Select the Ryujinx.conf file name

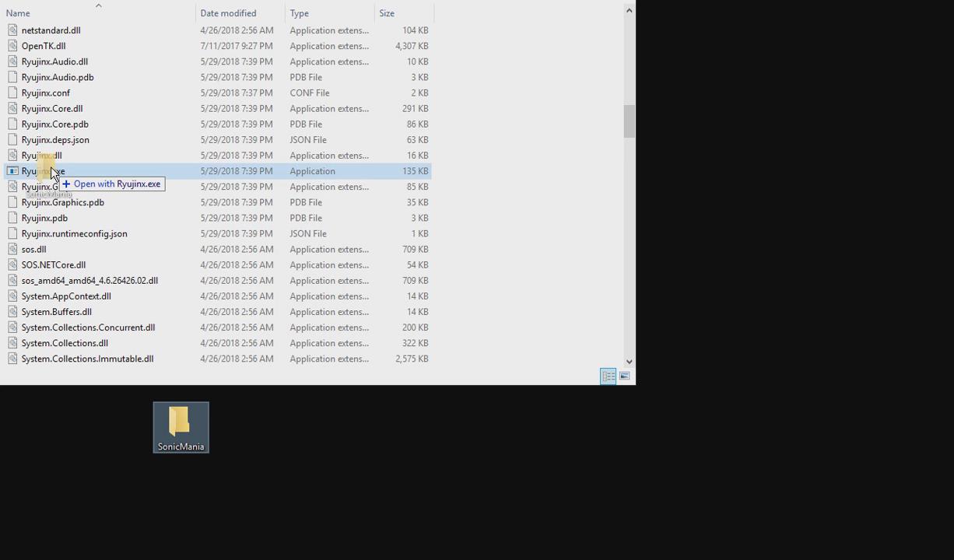[46, 93]
